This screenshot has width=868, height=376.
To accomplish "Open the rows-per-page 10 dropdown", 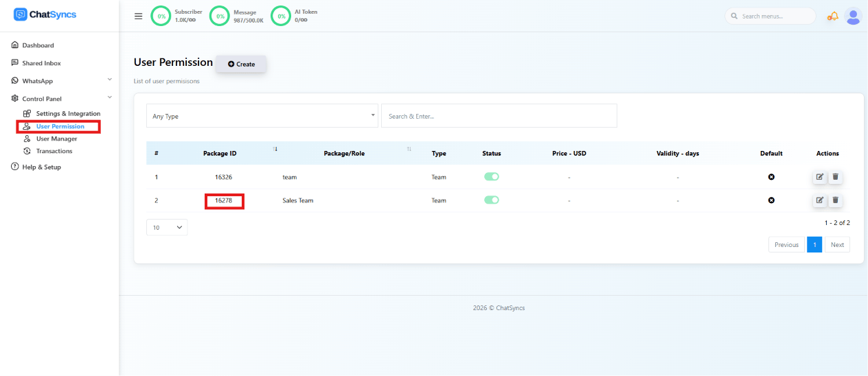I will pos(167,227).
